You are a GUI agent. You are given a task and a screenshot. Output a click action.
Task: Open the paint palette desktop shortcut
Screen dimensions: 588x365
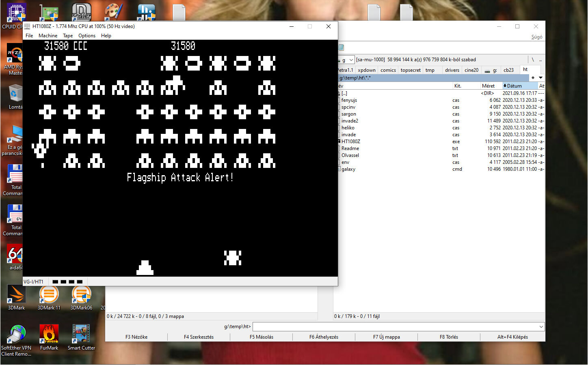coord(114,12)
